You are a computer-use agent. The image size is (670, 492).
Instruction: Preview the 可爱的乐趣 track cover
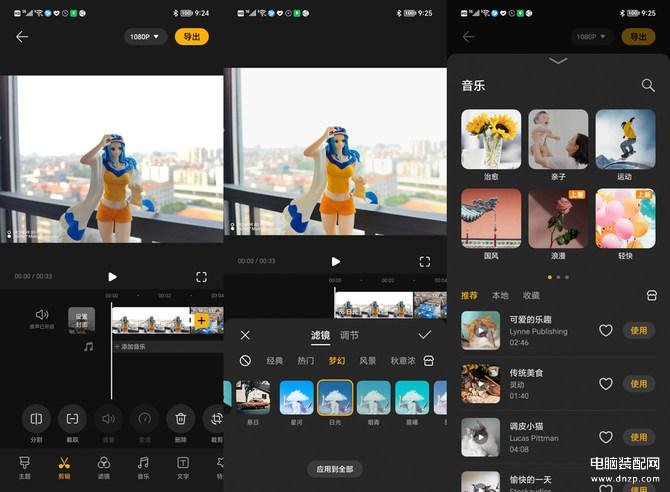[481, 330]
